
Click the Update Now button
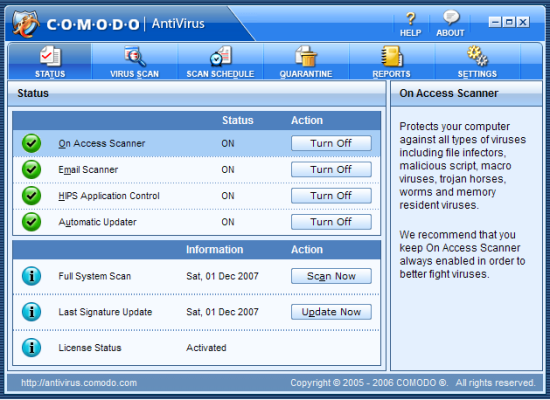331,312
